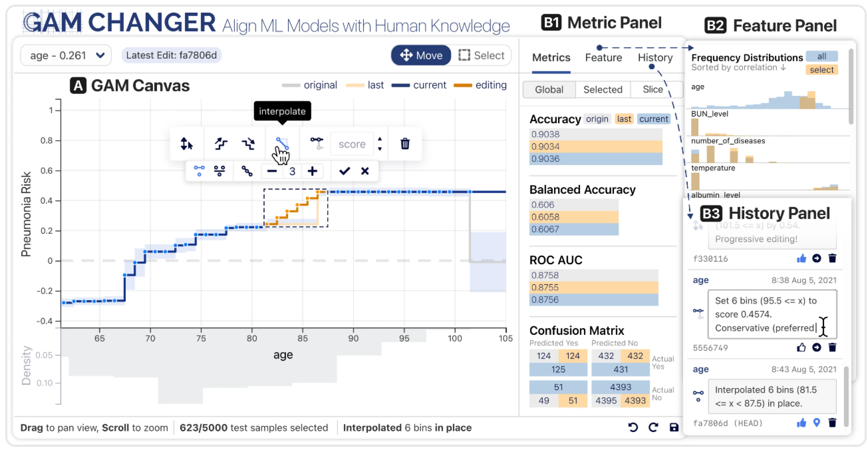Click the undo icon in the bottom bar

click(x=633, y=427)
